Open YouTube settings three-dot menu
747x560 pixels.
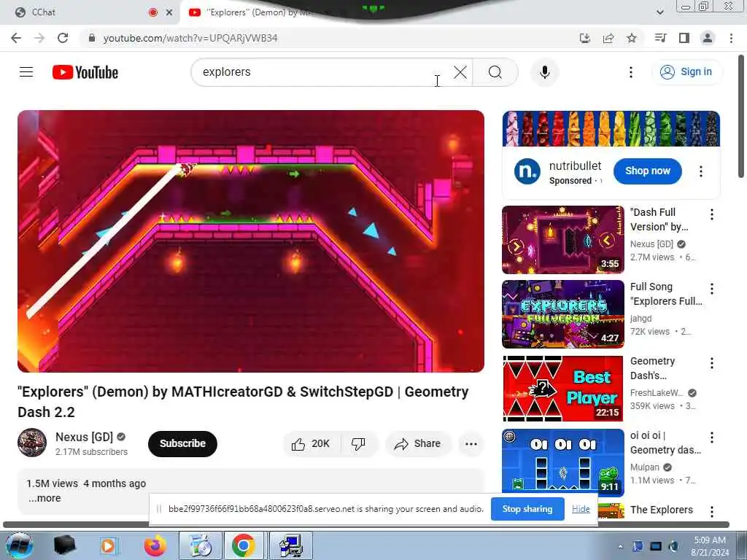pyautogui.click(x=631, y=72)
